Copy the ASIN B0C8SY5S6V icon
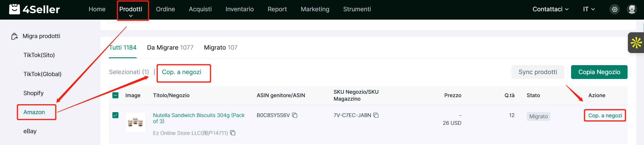 point(295,115)
